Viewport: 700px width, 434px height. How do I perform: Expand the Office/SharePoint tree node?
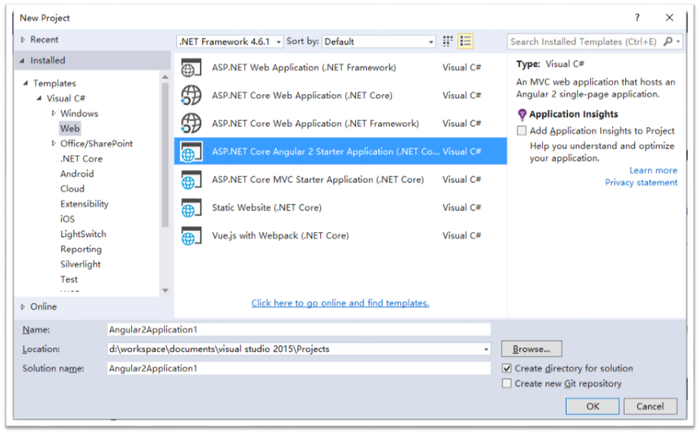pyautogui.click(x=54, y=143)
